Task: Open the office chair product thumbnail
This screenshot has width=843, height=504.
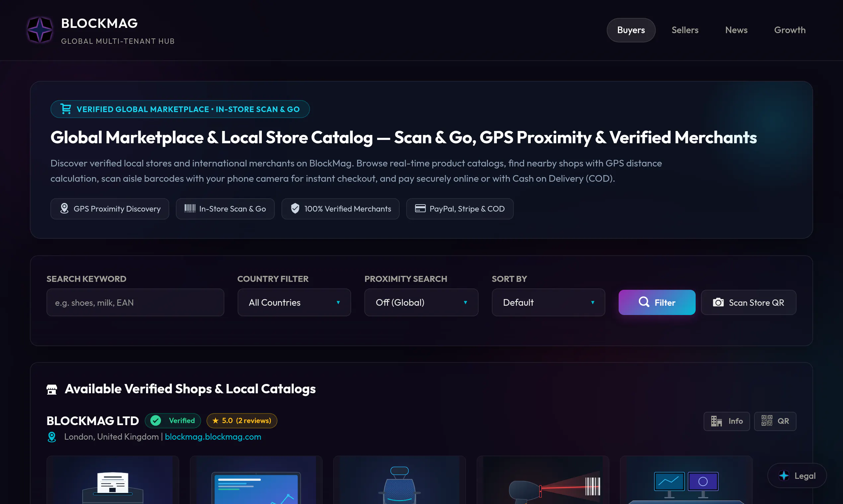Action: point(399,480)
